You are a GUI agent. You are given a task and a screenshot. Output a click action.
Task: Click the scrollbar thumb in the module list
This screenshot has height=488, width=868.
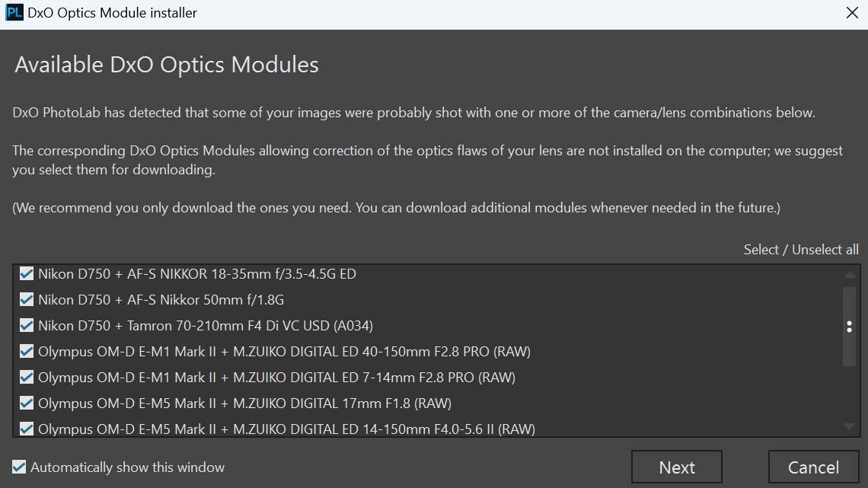(848, 327)
